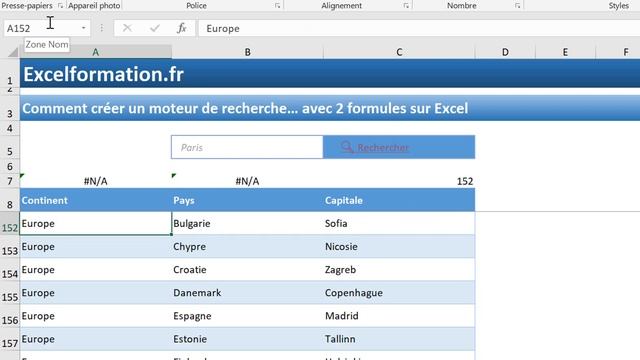This screenshot has height=360, width=640.
Task: Click the formula bar containing Europe
Action: coord(419,29)
